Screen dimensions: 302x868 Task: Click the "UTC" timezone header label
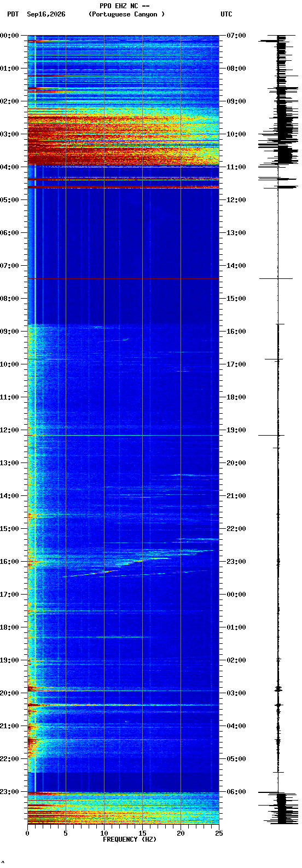(x=226, y=14)
